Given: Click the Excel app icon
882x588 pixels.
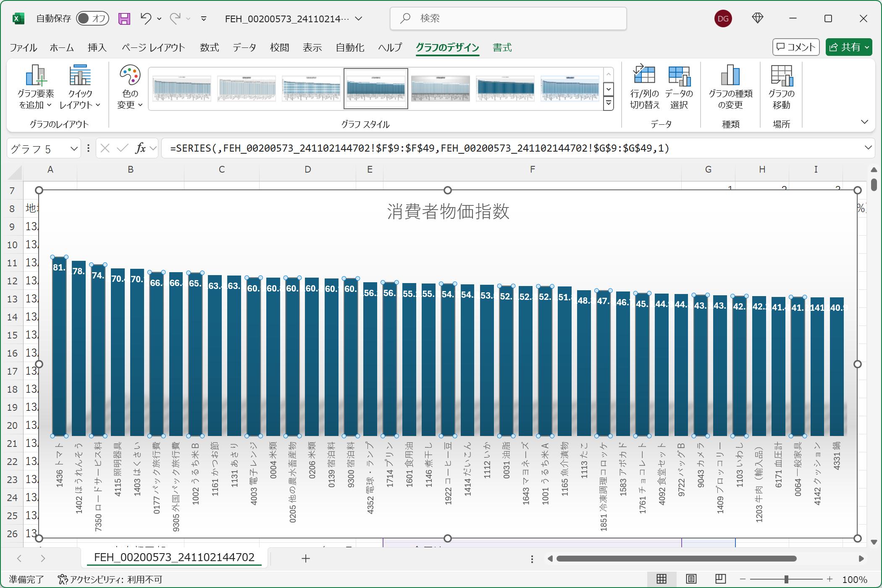Looking at the screenshot, I should 18,18.
